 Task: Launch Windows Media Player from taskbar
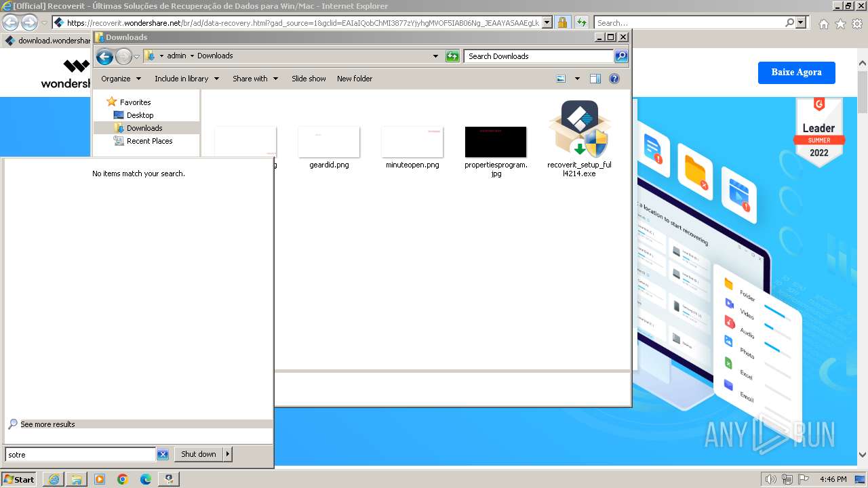pyautogui.click(x=100, y=479)
